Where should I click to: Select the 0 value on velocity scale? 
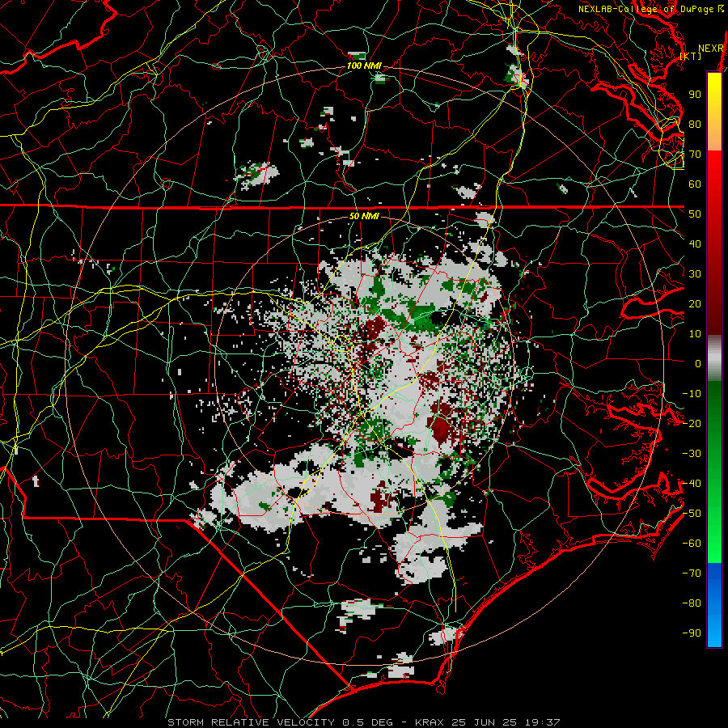click(x=698, y=364)
